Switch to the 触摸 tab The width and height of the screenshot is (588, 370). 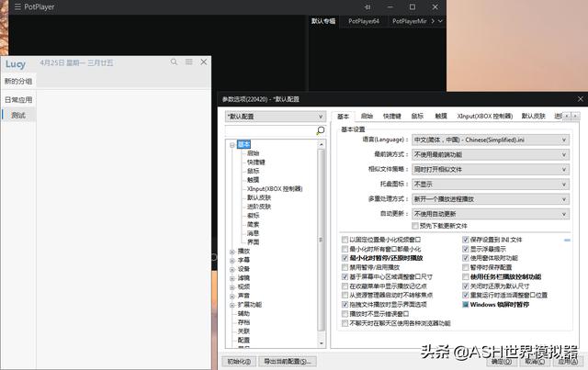coord(441,117)
